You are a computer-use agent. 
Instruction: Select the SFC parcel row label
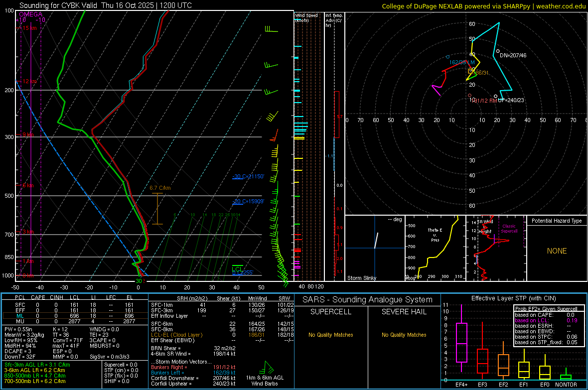(x=20, y=305)
